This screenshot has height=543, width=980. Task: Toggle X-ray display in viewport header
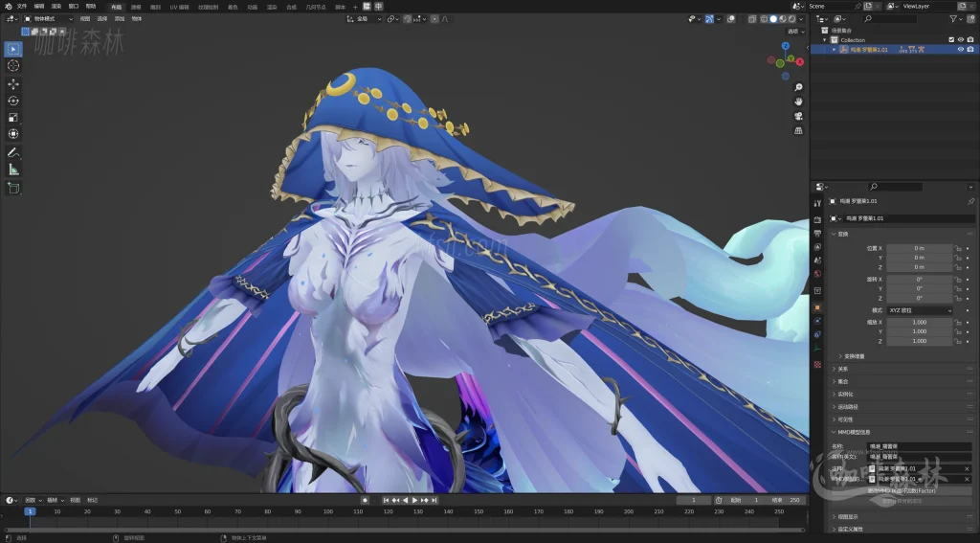click(x=752, y=19)
